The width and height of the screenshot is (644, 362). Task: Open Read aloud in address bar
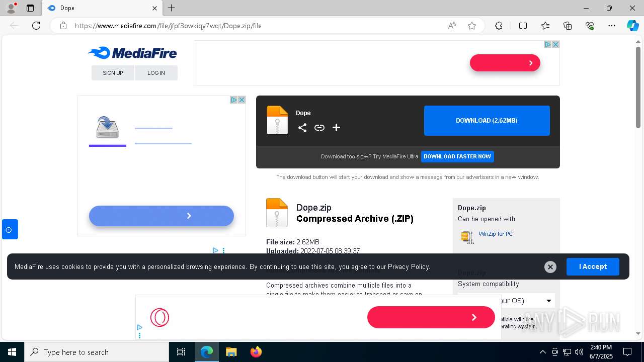tap(452, 26)
